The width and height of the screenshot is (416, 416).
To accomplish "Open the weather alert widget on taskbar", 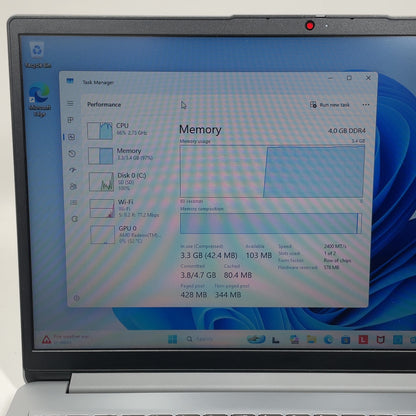I will click(x=65, y=339).
